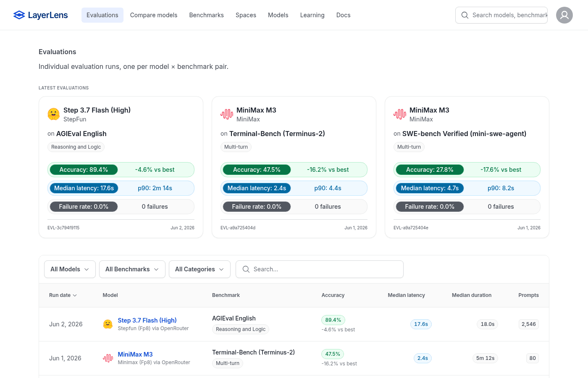Click the StepFun icon in Jun 2 table row
Image resolution: width=588 pixels, height=378 pixels.
click(x=108, y=324)
